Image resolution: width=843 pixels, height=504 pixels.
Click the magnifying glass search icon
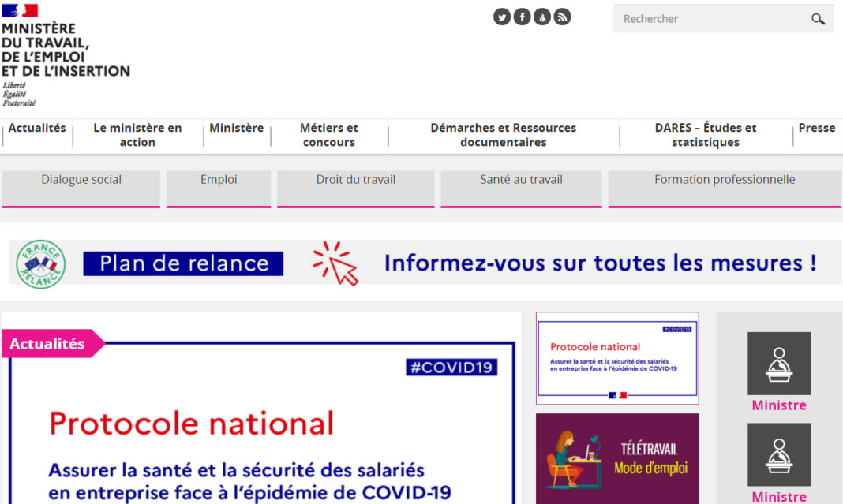[818, 20]
